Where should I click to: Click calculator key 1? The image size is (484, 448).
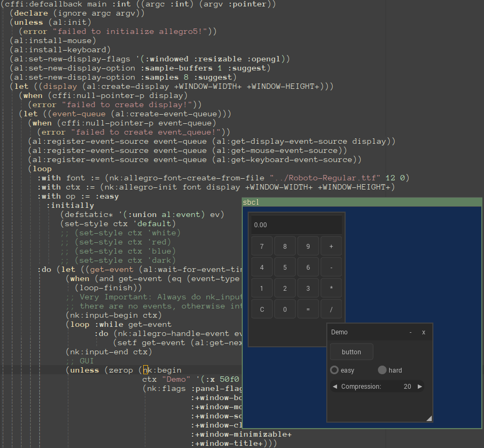pos(262,289)
